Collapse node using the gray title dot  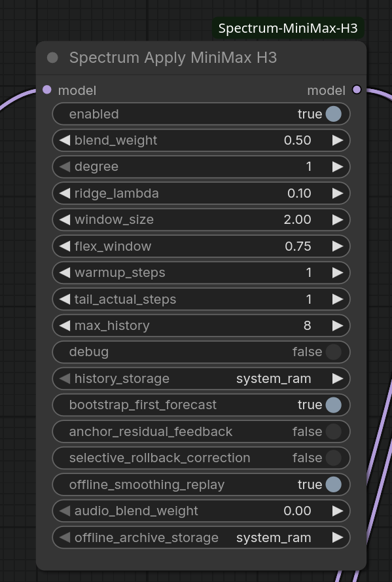pos(52,58)
